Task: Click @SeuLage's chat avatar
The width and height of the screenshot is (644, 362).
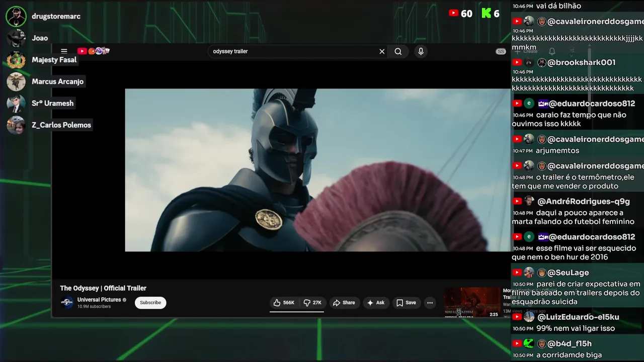Action: coord(529,273)
